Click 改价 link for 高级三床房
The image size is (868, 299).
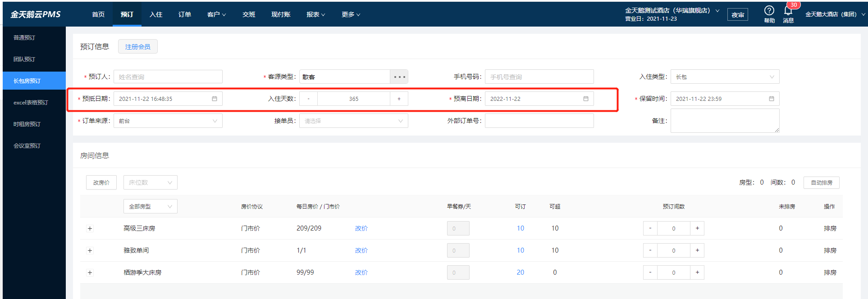pyautogui.click(x=361, y=228)
